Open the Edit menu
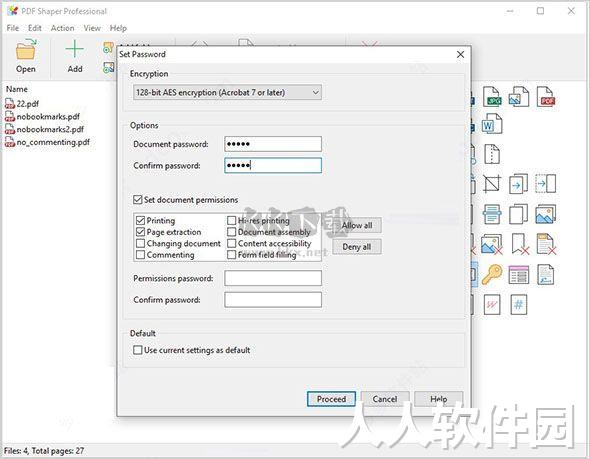This screenshot has height=459, width=590. [x=35, y=28]
